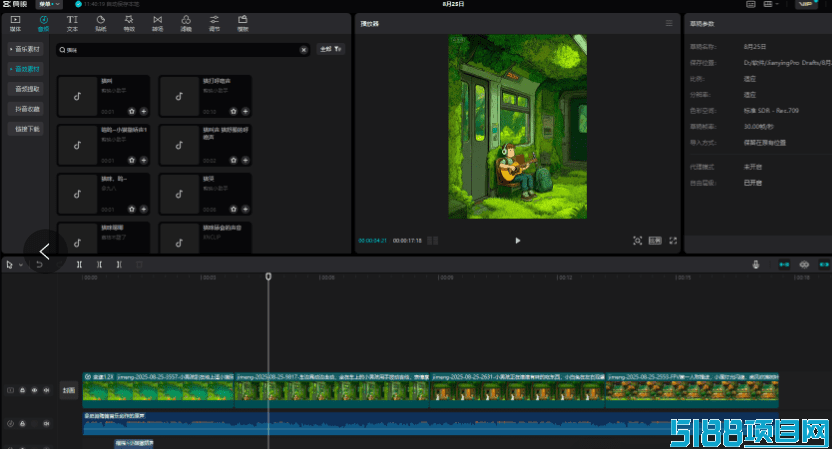Hide the video track with eye icon

click(34, 390)
